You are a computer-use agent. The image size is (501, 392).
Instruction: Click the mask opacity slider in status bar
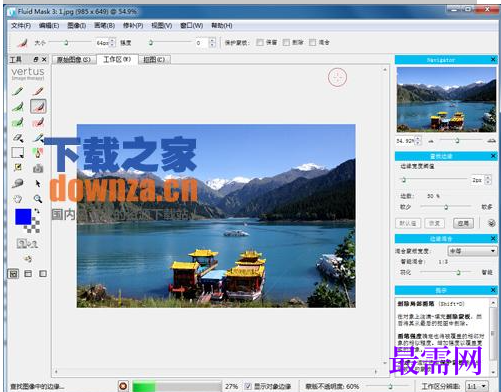pyautogui.click(x=390, y=386)
